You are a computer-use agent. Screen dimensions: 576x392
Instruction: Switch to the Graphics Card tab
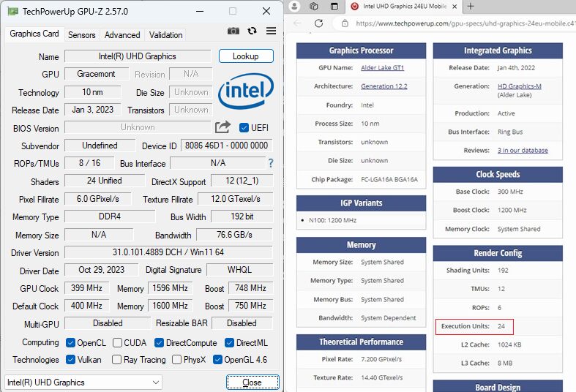click(x=34, y=34)
